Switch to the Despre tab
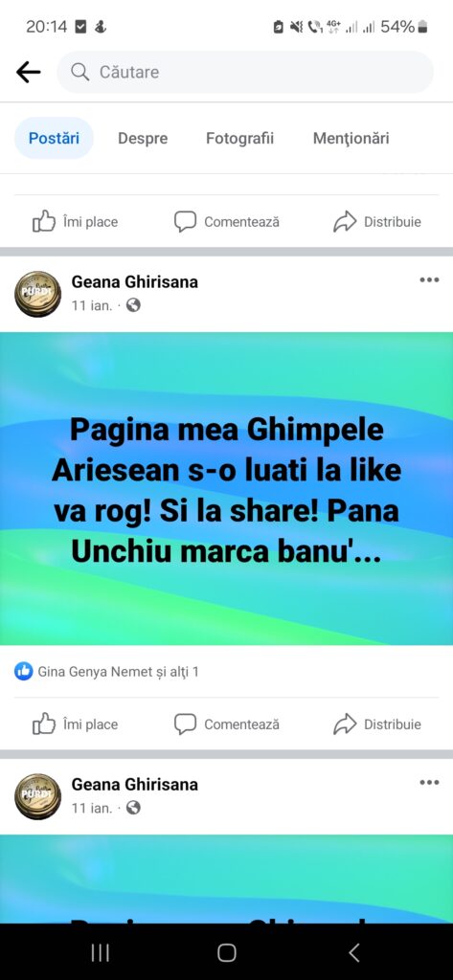Screen dimensions: 453x980 coord(143,138)
